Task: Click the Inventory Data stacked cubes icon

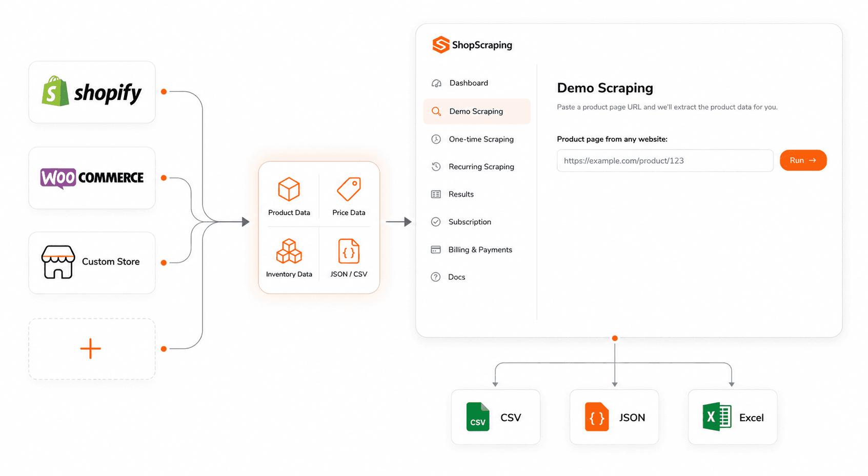Action: pos(289,251)
